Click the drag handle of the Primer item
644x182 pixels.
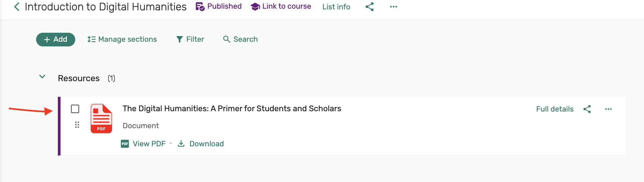77,125
